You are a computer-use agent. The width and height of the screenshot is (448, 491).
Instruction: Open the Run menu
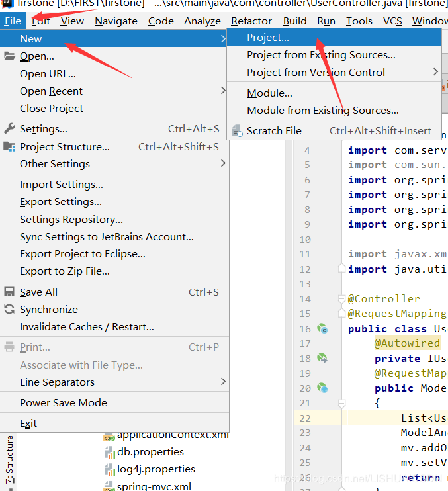[x=326, y=21]
